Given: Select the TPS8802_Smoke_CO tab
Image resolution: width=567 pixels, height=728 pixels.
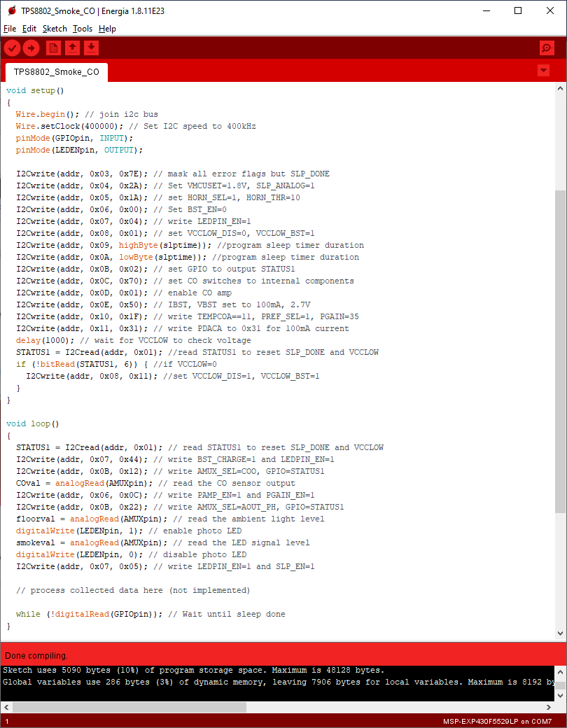Looking at the screenshot, I should click(x=55, y=71).
